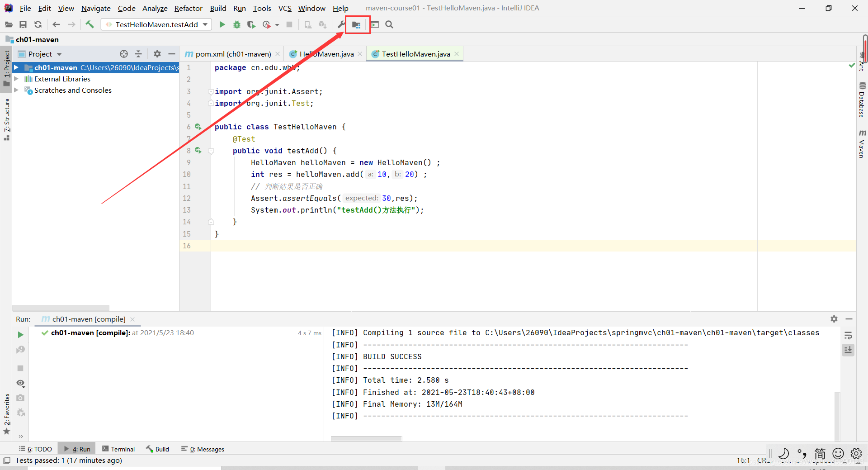Collapse the imports fold marker at line 3

point(211,91)
